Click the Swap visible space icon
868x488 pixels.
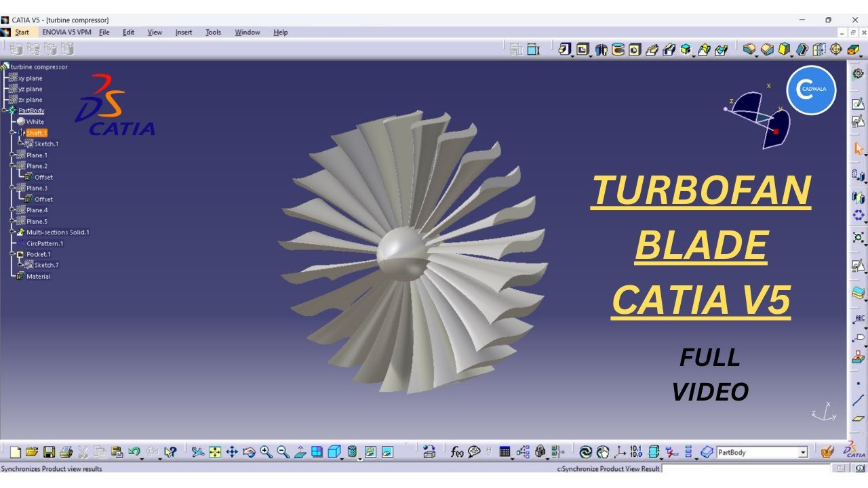(387, 452)
